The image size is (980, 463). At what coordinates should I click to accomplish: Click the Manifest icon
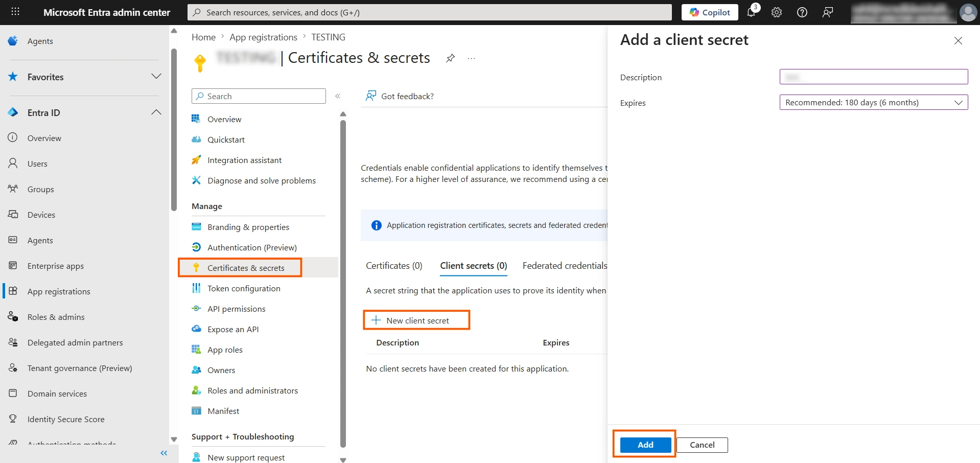196,410
